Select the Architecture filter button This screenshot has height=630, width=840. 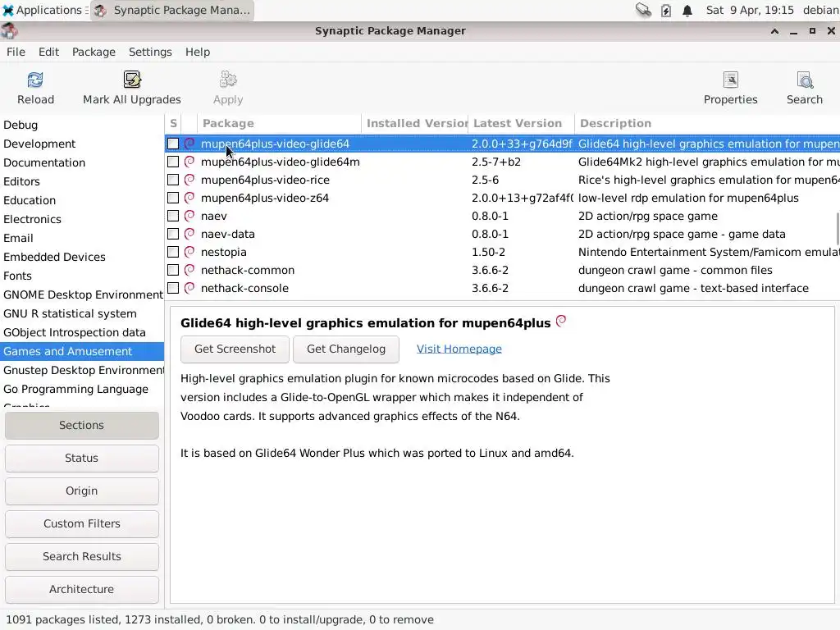point(82,589)
